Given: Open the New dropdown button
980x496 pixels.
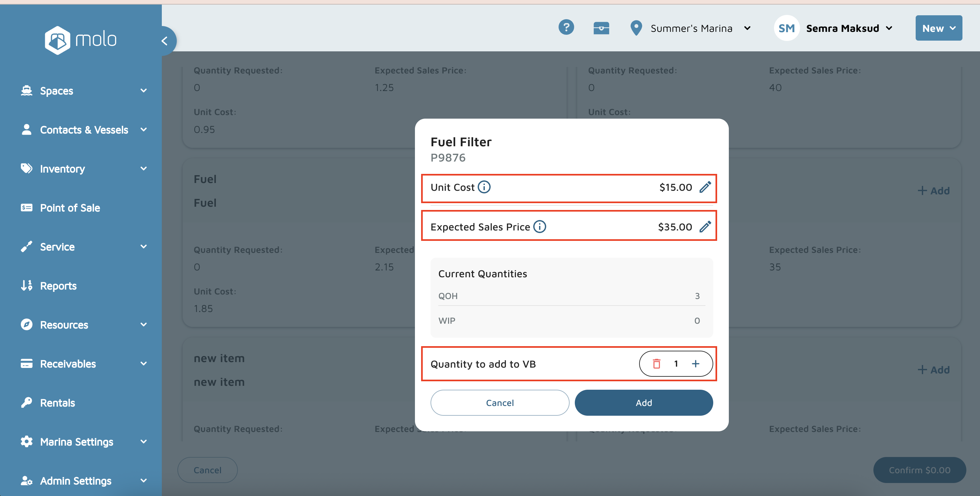Looking at the screenshot, I should 938,28.
